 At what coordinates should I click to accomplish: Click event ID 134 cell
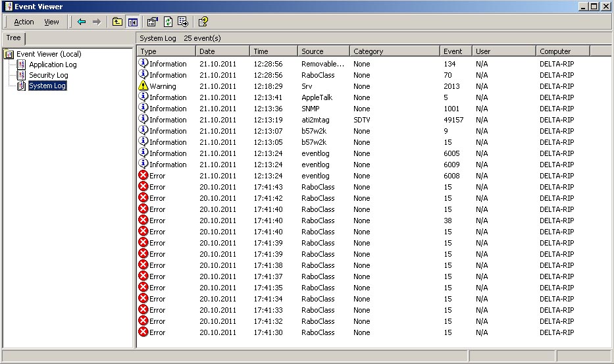click(x=449, y=64)
